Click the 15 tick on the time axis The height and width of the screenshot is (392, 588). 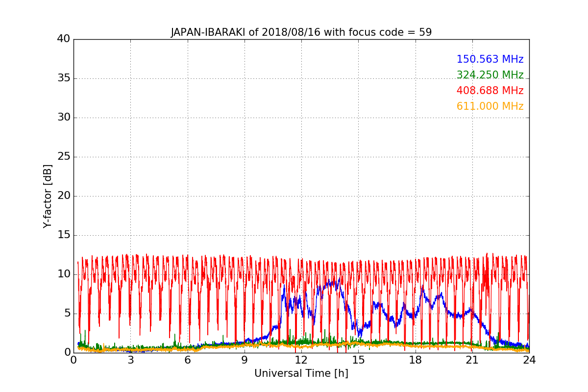pyautogui.click(x=358, y=360)
